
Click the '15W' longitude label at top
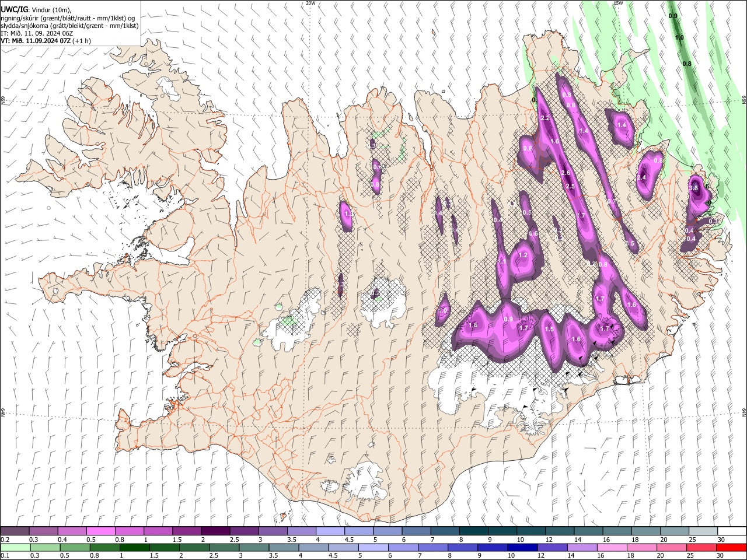point(619,3)
